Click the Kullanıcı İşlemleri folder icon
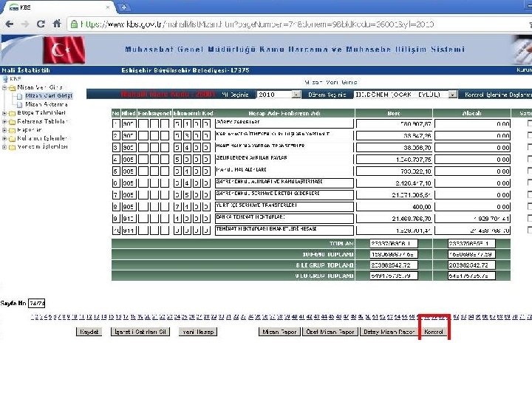The height and width of the screenshot is (399, 532). [13, 139]
